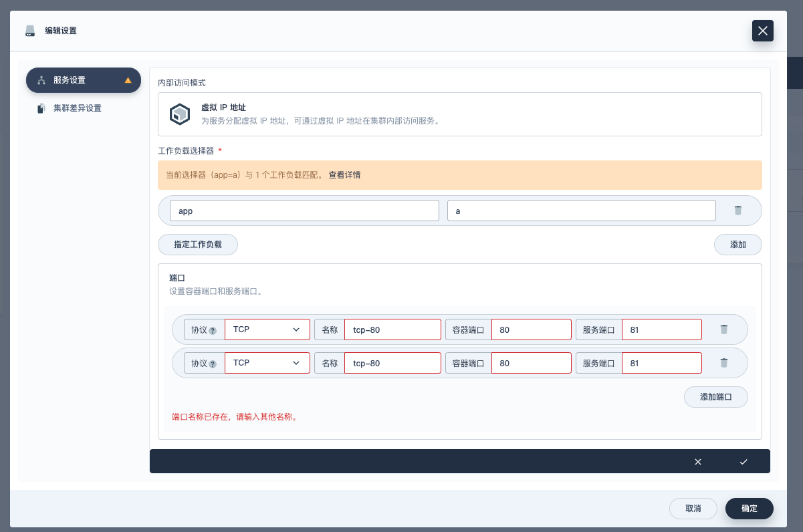Confirm edits with the dark bar check icon
This screenshot has height=532, width=803.
[743, 461]
